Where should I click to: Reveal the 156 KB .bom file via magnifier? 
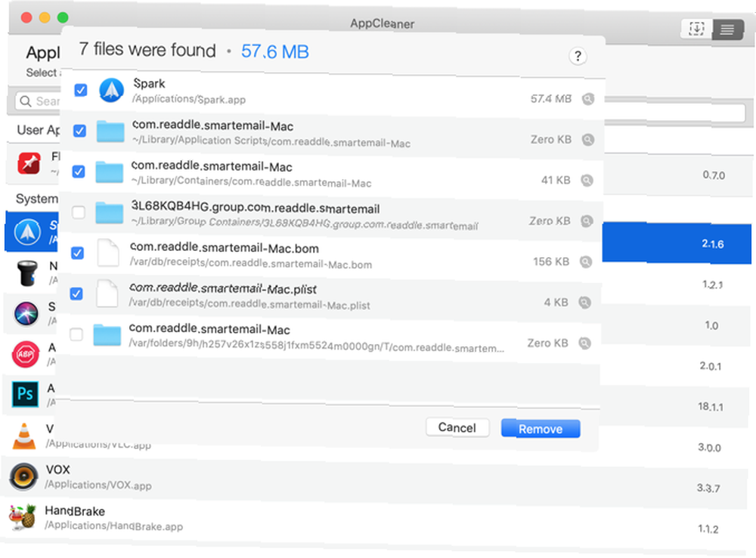pos(586,262)
